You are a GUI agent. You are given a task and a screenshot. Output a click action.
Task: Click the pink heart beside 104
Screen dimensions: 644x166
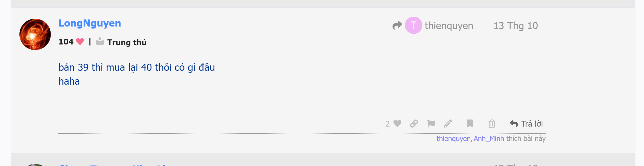(x=80, y=41)
